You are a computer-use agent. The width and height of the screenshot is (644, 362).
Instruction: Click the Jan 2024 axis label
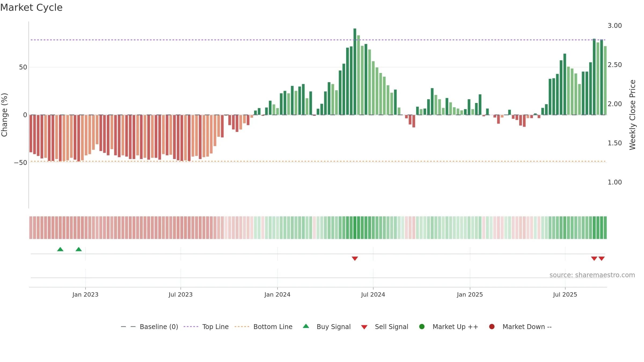point(277,295)
